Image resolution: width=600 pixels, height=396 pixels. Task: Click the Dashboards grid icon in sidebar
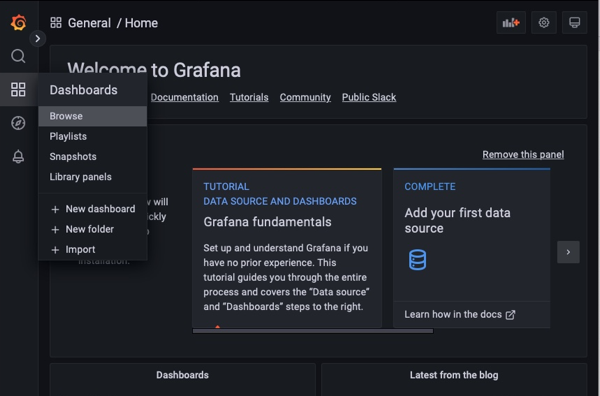click(x=18, y=90)
